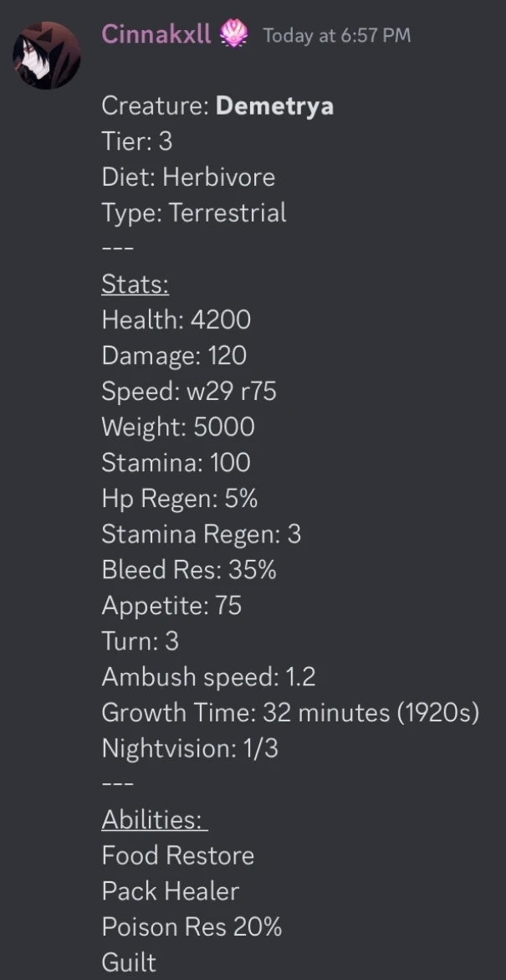Click the 'Growth Time: 32 minutes' line
The image size is (506, 980).
(289, 713)
